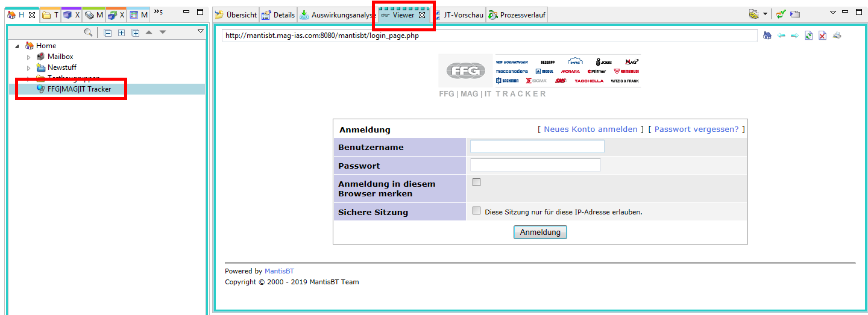
Task: Refresh the page in the Viewer
Action: pos(809,36)
